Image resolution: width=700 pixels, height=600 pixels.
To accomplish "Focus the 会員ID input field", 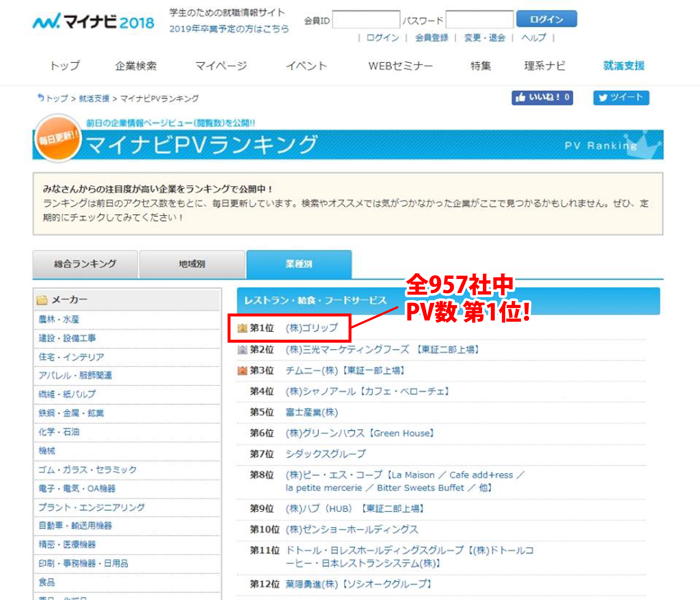I will [x=366, y=20].
